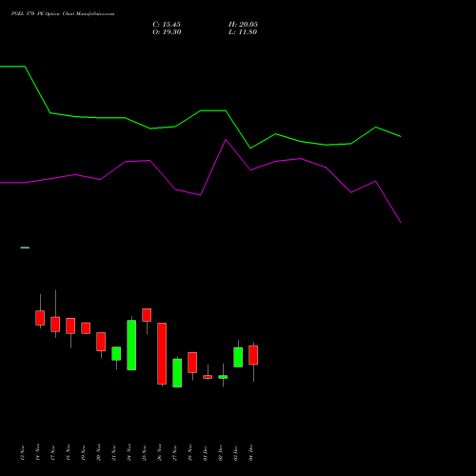Select the last red candle for 04 Dec
Image resolution: width=476 pixels, height=476 pixels.
coord(253,355)
